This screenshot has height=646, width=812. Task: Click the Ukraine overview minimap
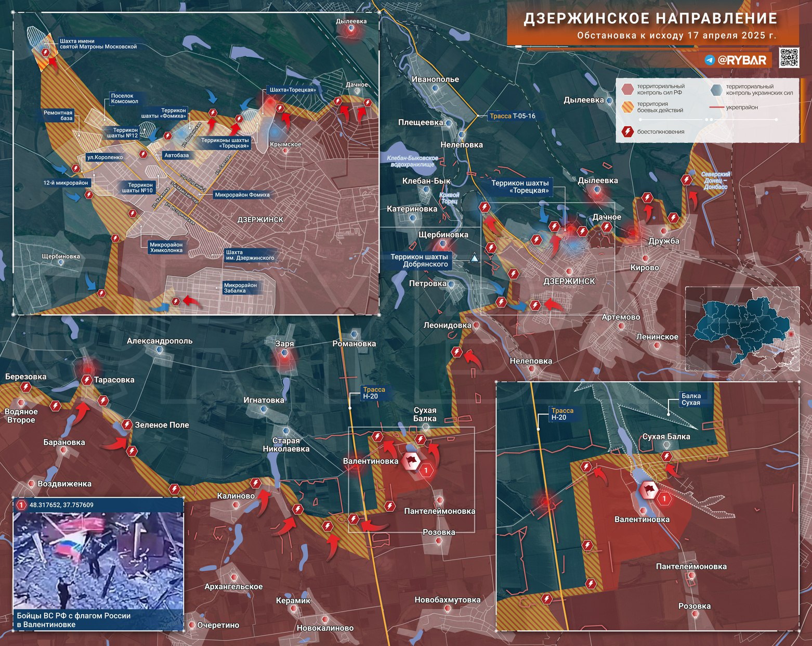click(742, 329)
